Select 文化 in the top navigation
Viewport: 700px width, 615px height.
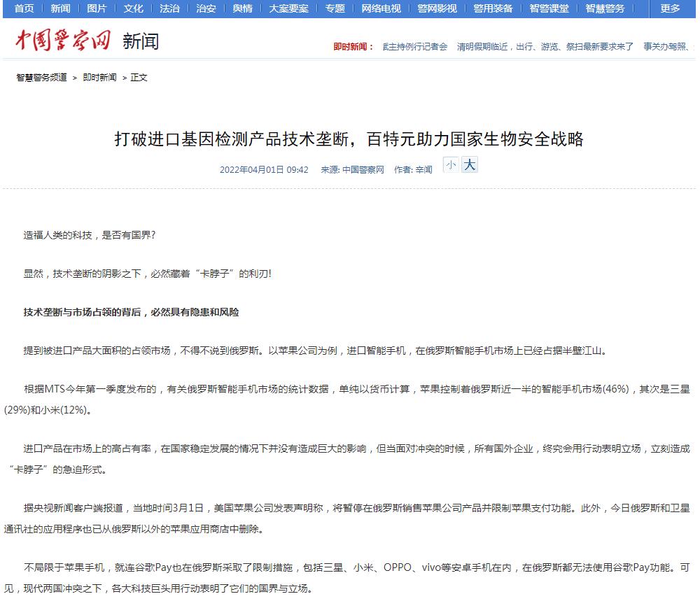(x=134, y=8)
